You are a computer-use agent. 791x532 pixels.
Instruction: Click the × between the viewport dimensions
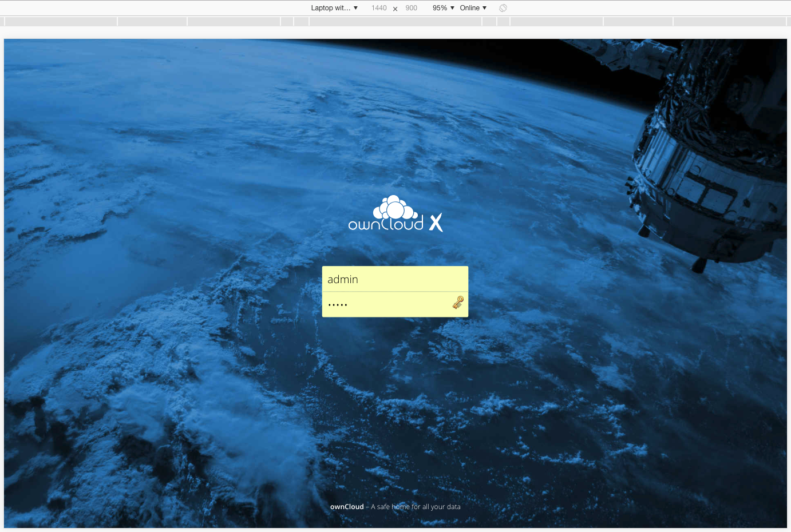[395, 8]
